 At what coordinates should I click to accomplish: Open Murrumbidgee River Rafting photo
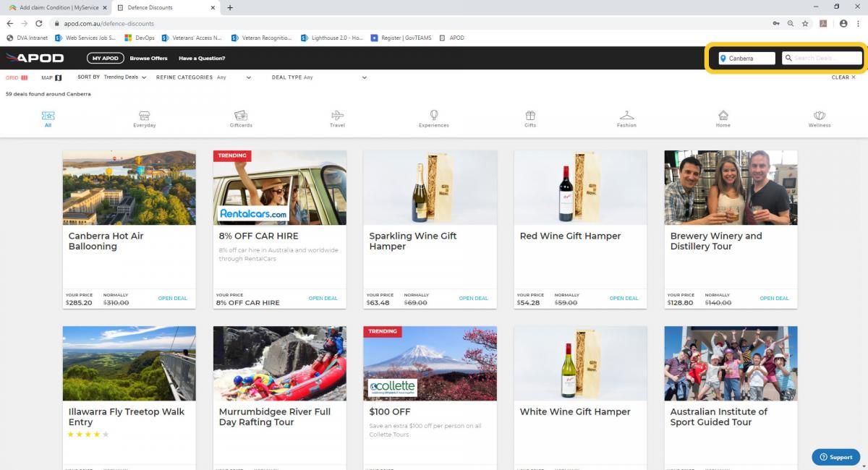pos(280,363)
